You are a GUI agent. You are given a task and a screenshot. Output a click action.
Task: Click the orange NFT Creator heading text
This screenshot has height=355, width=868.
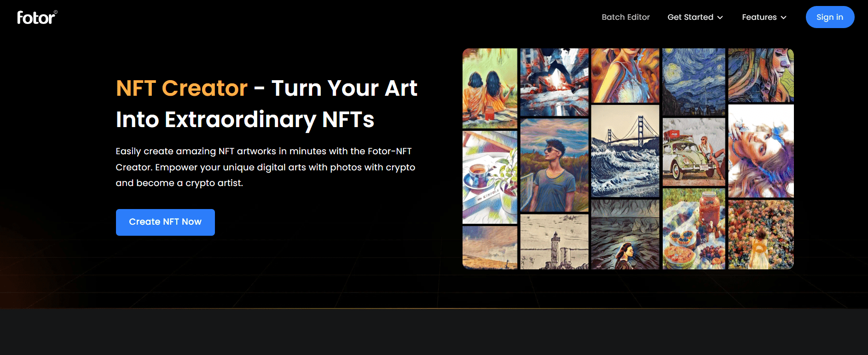click(x=182, y=88)
